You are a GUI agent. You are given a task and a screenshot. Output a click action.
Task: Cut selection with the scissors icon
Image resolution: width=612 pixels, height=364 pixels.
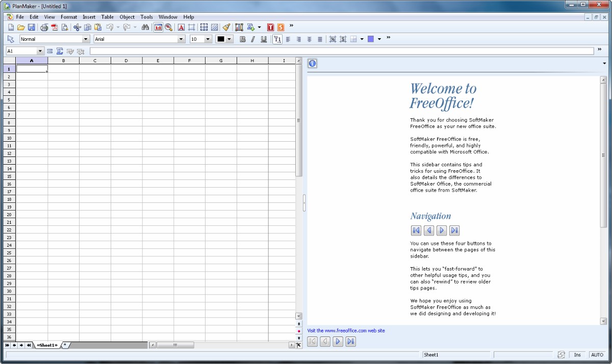(77, 27)
